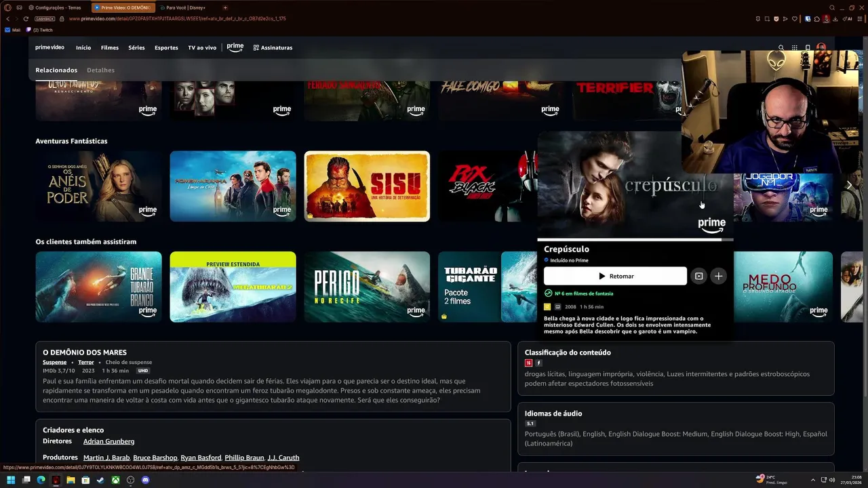Open Início menu item
Viewport: 868px width, 488px height.
coord(83,47)
